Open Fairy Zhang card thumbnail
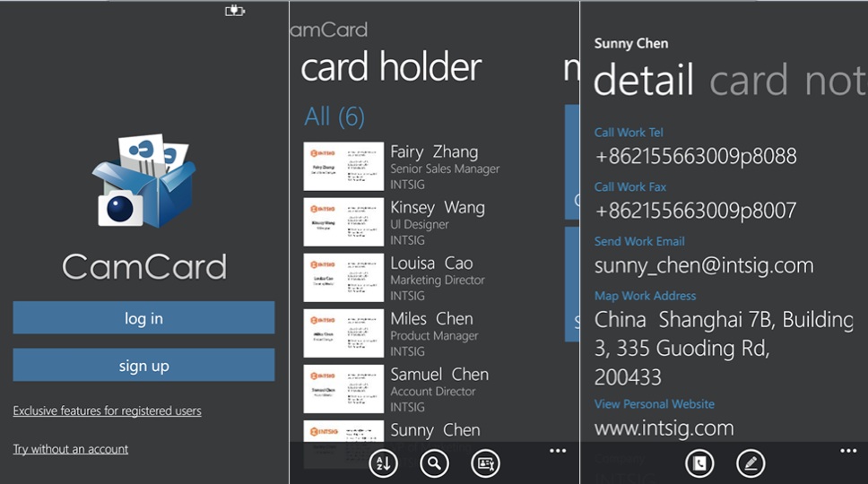The image size is (868, 484). 343,167
